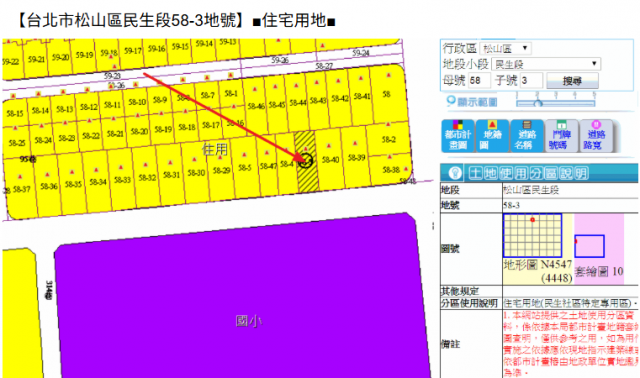Viewport: 640px width, 378px height.
Task: Click parcel 58-25 on the map
Action: (x=17, y=143)
